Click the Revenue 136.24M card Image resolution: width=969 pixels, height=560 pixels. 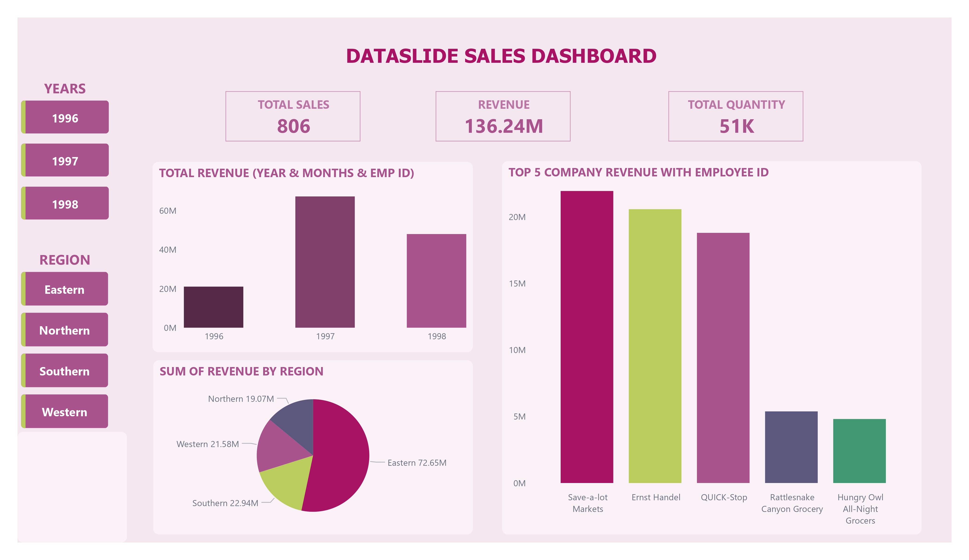(x=503, y=116)
